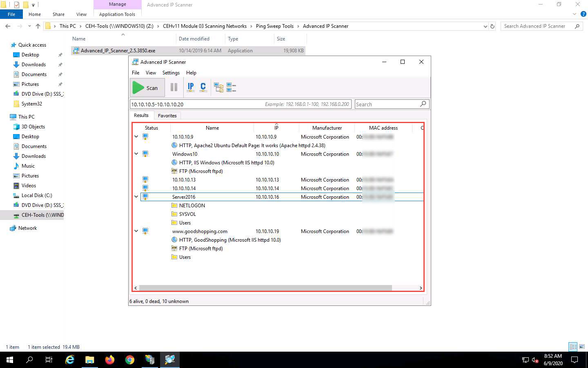Click FTP icon under Windows10 host
This screenshot has height=368, width=588.
[x=174, y=171]
